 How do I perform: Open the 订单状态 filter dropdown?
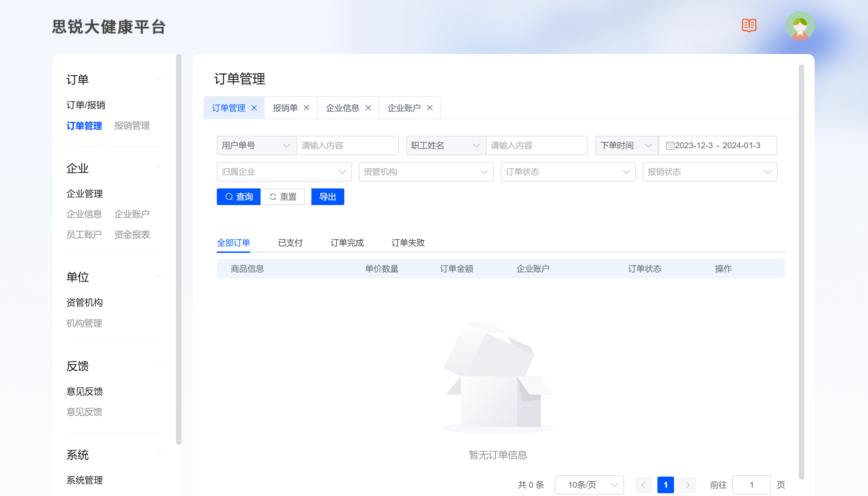(568, 172)
